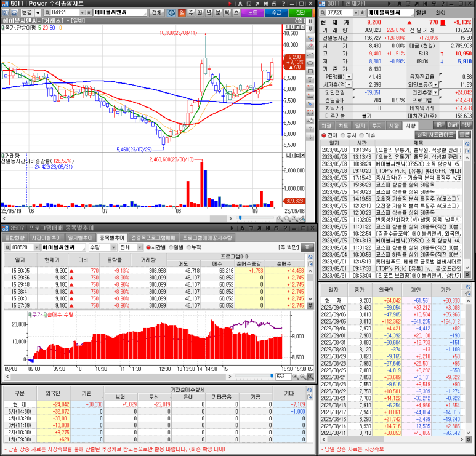Viewport: 476px width, 456px height.
Task: Click horizontal scrollbar thumb under price chart
Action: click(x=218, y=218)
